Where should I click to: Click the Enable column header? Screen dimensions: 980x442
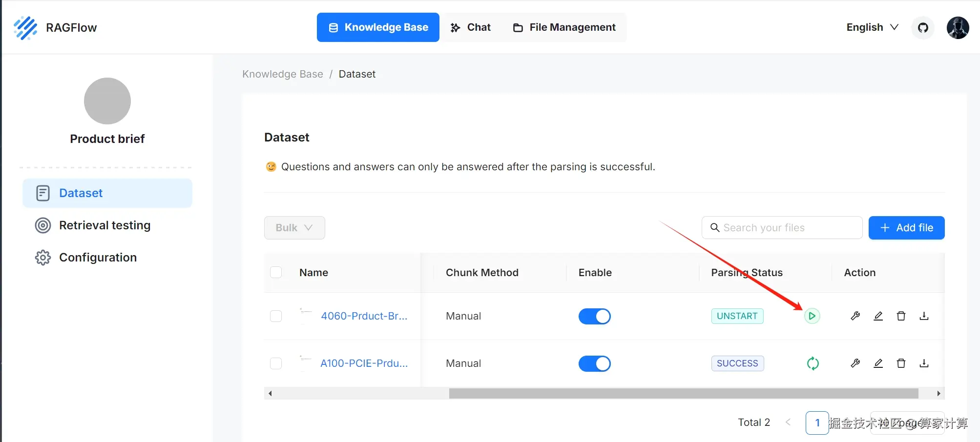point(595,273)
